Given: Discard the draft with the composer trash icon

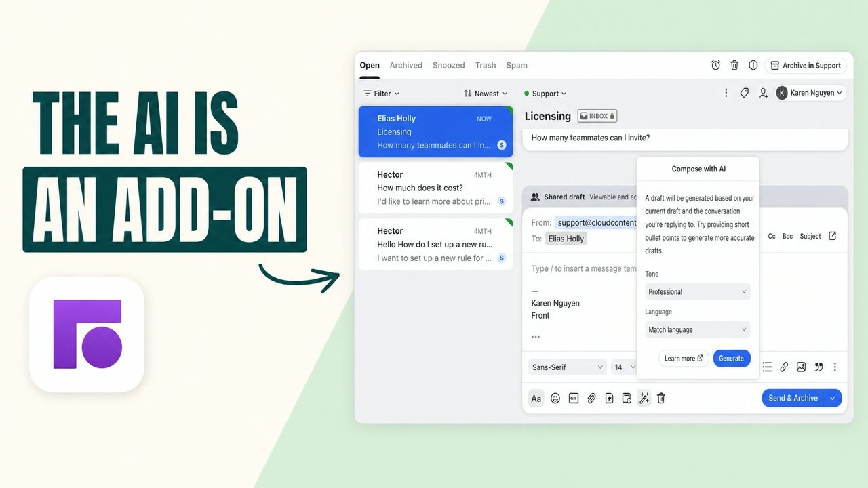Looking at the screenshot, I should click(x=661, y=399).
